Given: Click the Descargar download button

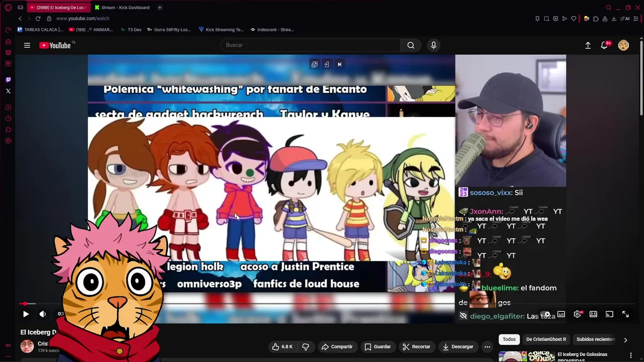Looking at the screenshot, I should pyautogui.click(x=458, y=346).
